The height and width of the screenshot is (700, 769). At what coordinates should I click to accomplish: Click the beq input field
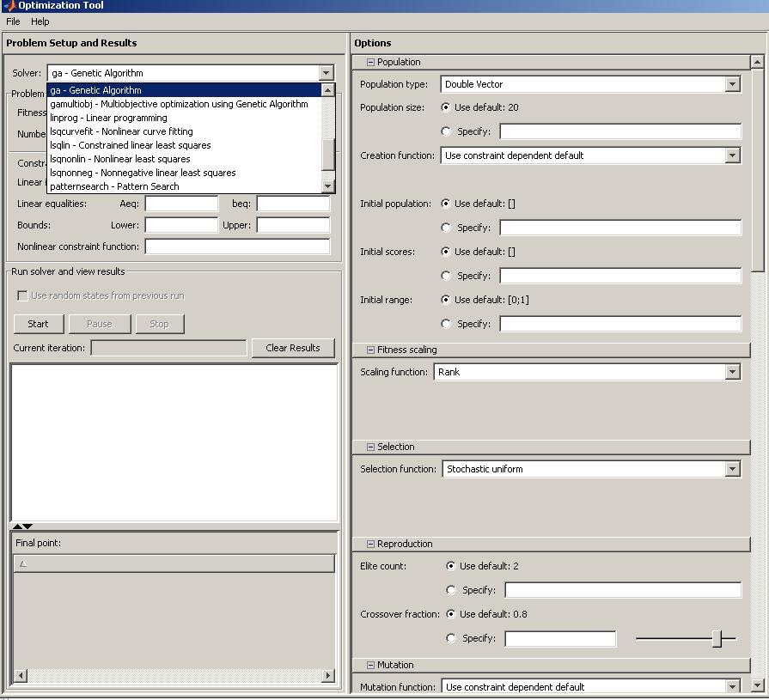pos(293,204)
